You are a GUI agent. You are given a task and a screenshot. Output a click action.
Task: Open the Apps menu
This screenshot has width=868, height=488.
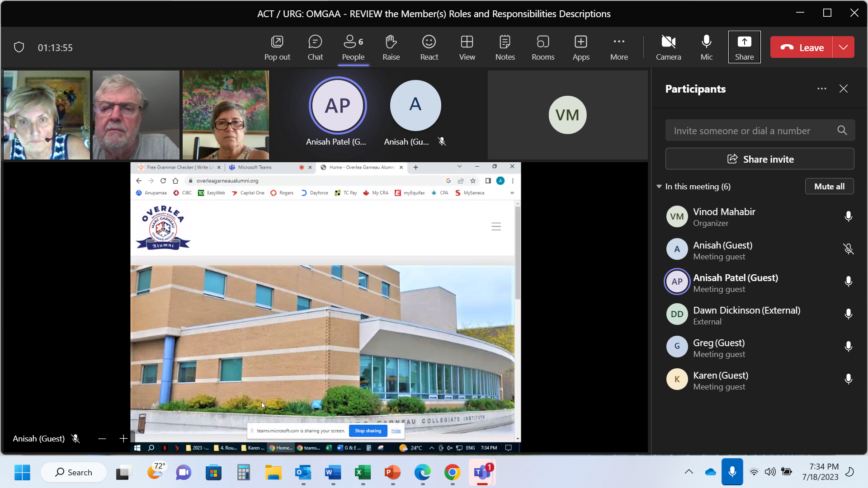(x=581, y=47)
